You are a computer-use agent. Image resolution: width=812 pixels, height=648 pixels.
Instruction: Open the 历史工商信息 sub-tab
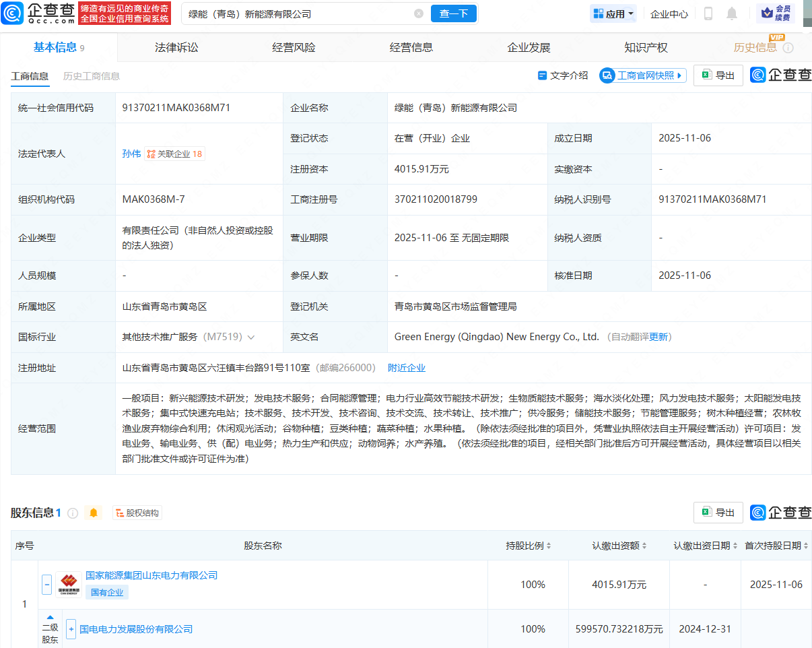pos(92,76)
